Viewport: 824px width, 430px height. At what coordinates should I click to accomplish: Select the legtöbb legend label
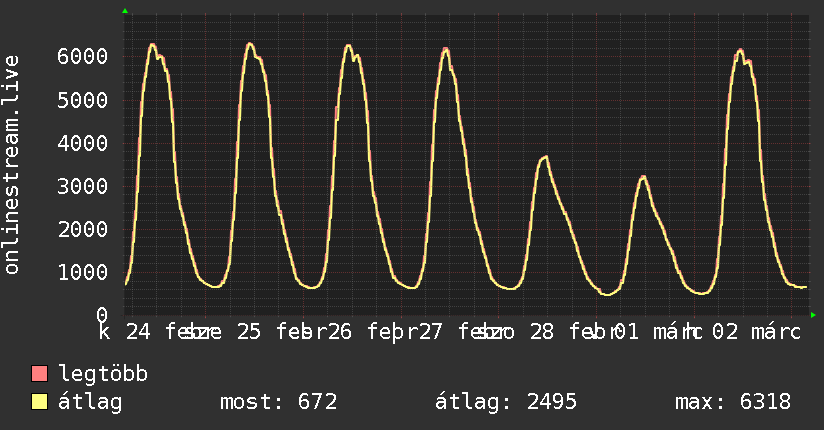click(x=103, y=373)
